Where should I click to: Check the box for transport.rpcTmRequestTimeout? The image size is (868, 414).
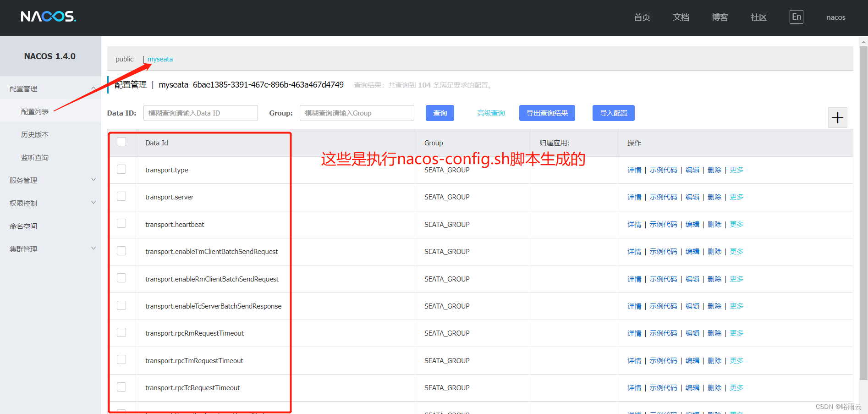121,359
